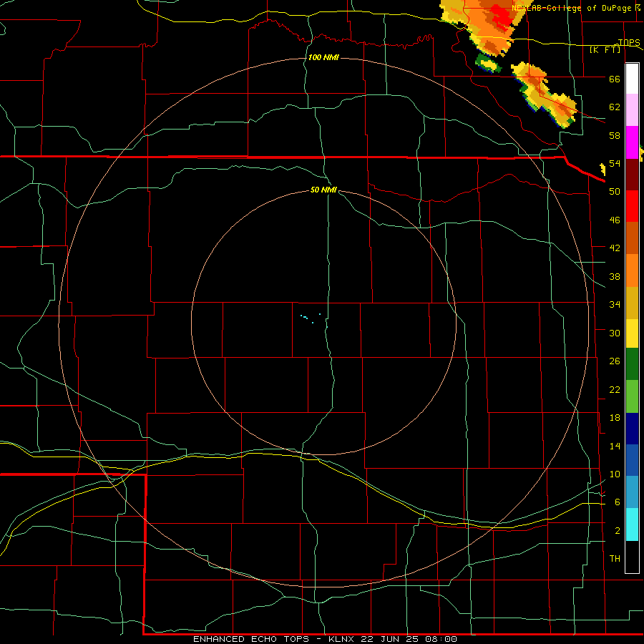Click the cyan echo pixels near radar center
644x644 pixels.
(310, 318)
